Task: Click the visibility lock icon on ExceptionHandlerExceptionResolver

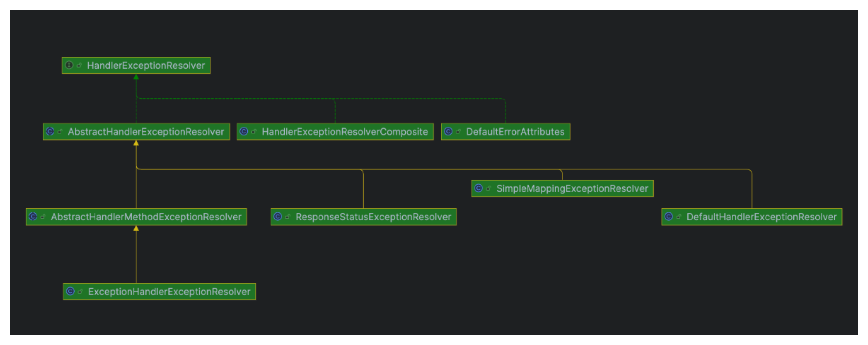Action: 80,292
